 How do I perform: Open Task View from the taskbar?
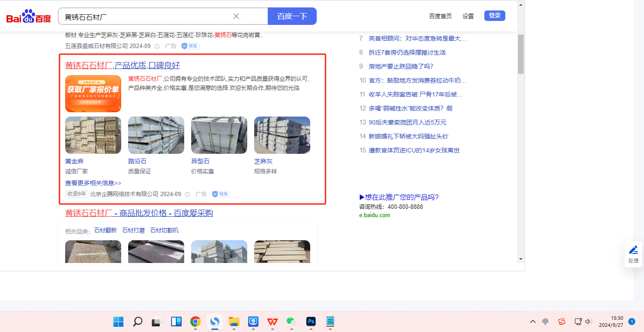coord(157,322)
